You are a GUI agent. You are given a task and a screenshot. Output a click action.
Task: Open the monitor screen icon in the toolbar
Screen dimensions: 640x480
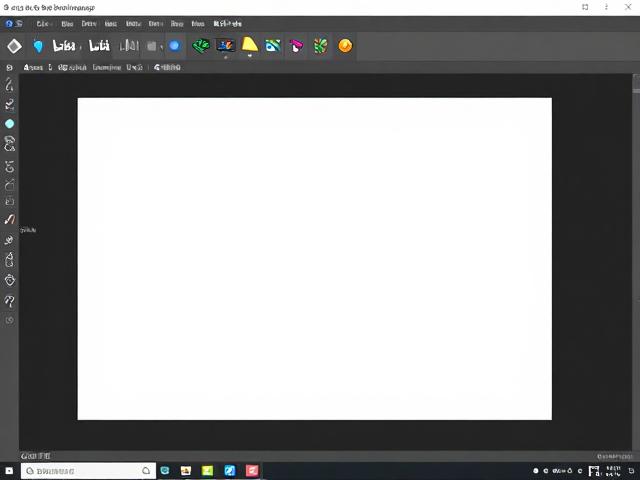[x=226, y=45]
